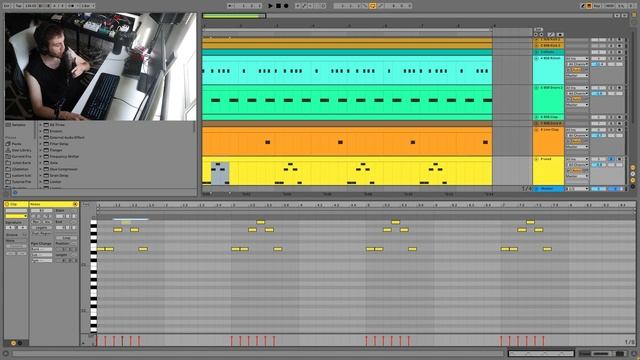Select the blue Master track header
Viewport: 640px width, 360px height.
[x=549, y=189]
